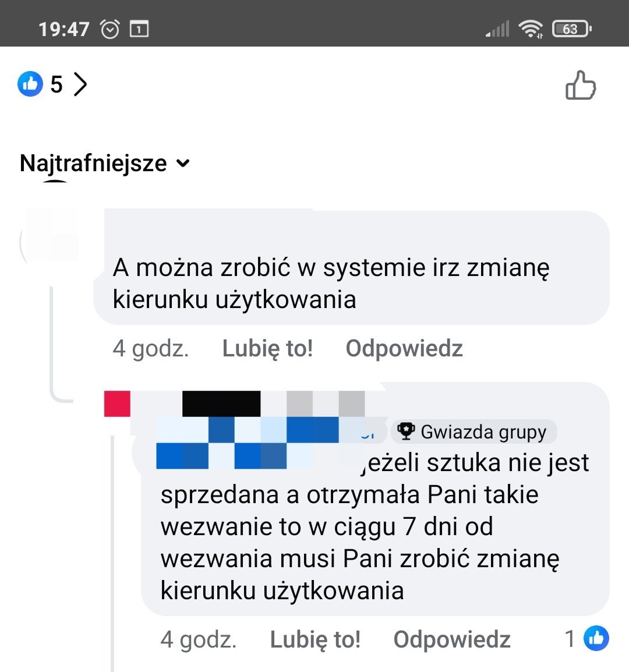Like the first comment with Lubię to!
The image size is (629, 672).
coord(267,348)
